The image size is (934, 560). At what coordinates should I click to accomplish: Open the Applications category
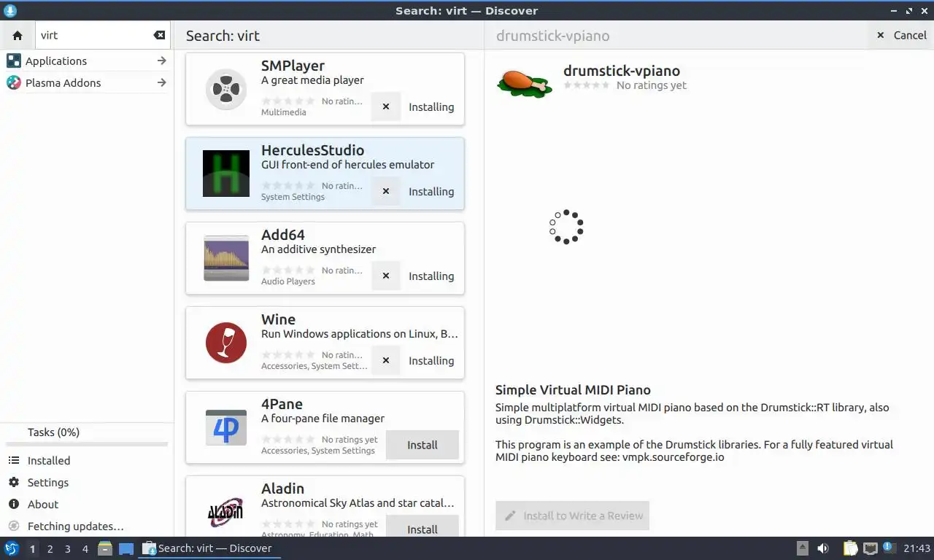[87, 61]
